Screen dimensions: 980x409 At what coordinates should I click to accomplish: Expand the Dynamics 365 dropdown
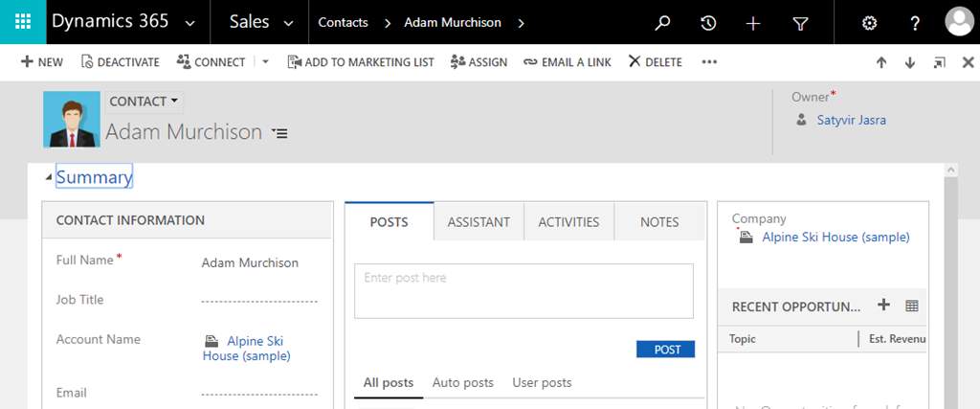[189, 23]
